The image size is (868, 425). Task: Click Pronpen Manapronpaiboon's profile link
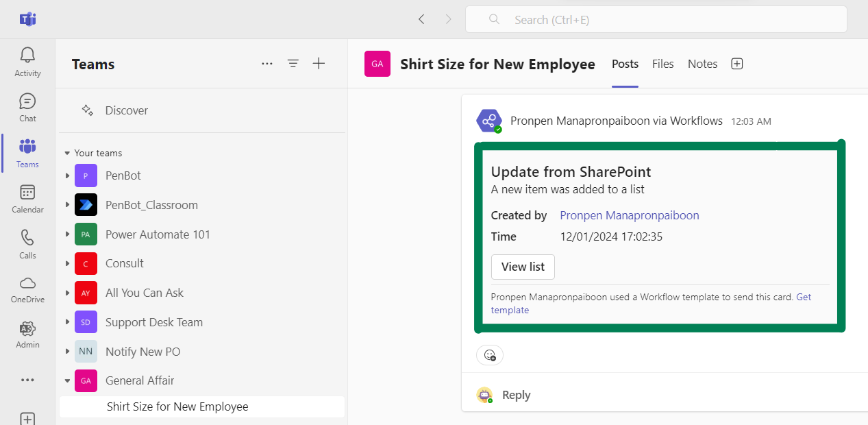(x=629, y=215)
